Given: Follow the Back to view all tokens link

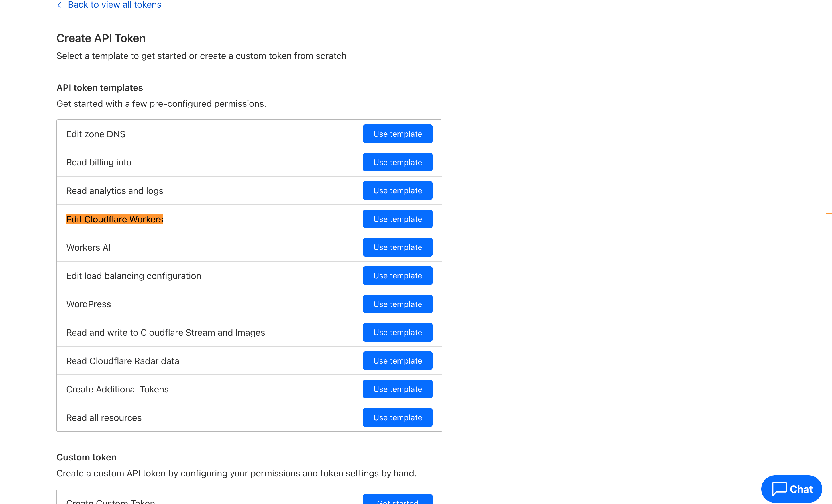Looking at the screenshot, I should point(115,5).
